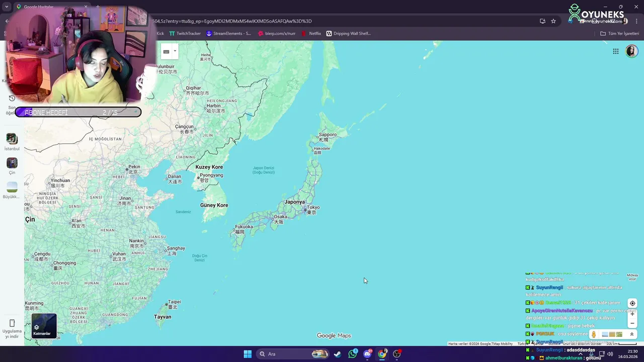Click the Dalian city label

[175, 178]
